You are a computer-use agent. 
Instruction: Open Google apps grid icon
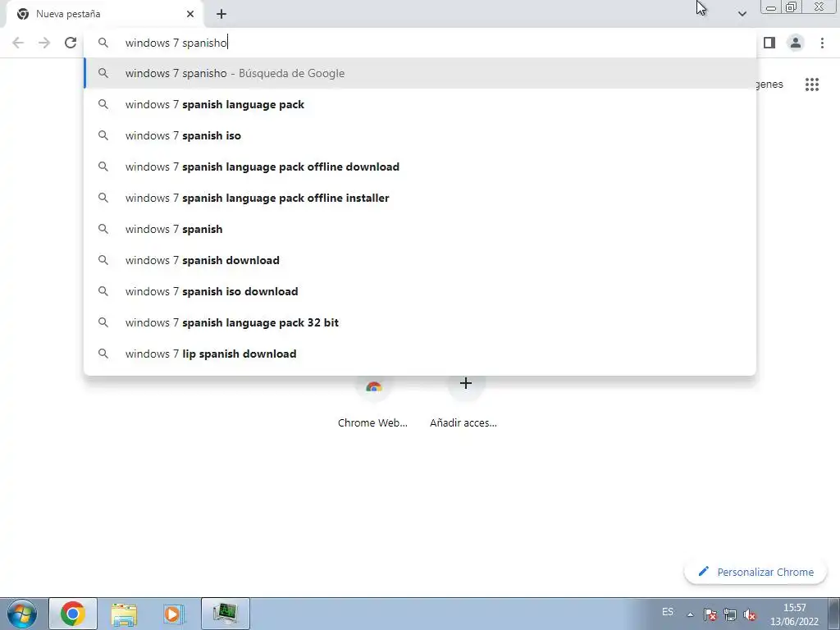[x=811, y=84]
